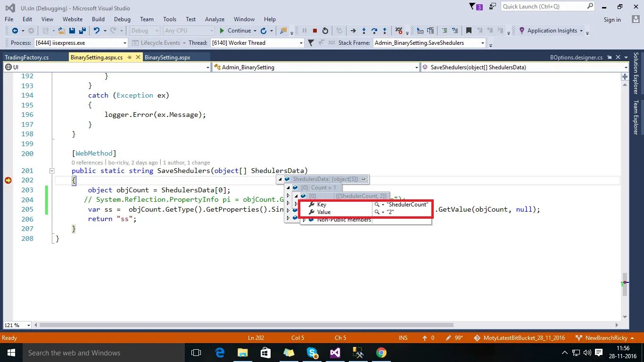Stop debugging with the red square icon

315,31
